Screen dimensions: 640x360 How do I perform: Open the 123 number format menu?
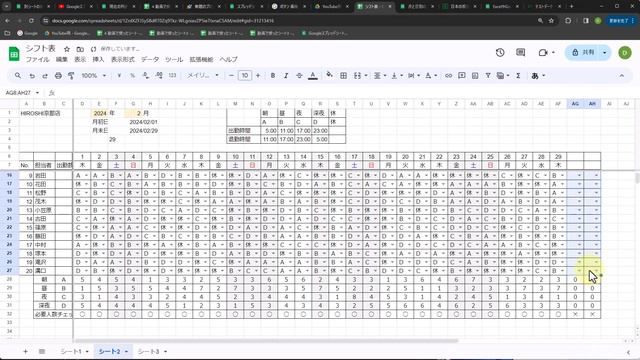click(172, 76)
